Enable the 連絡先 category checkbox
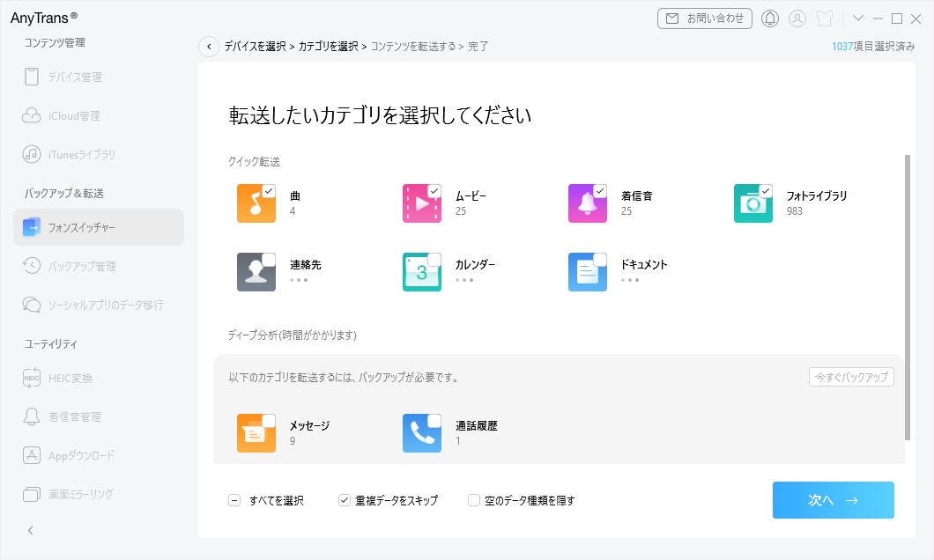This screenshot has height=560, width=934. click(x=269, y=260)
